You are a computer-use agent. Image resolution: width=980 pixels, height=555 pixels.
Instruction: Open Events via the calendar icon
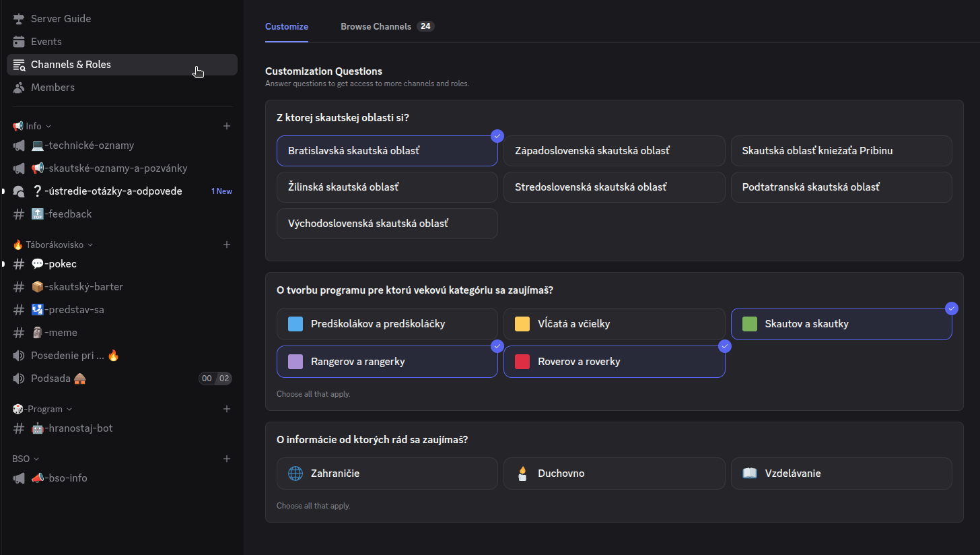pos(19,42)
